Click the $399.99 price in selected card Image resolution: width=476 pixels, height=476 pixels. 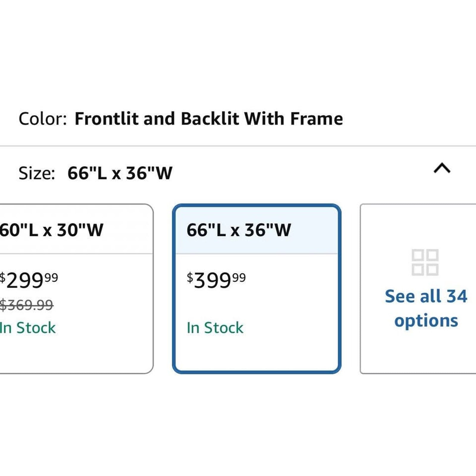click(x=216, y=280)
